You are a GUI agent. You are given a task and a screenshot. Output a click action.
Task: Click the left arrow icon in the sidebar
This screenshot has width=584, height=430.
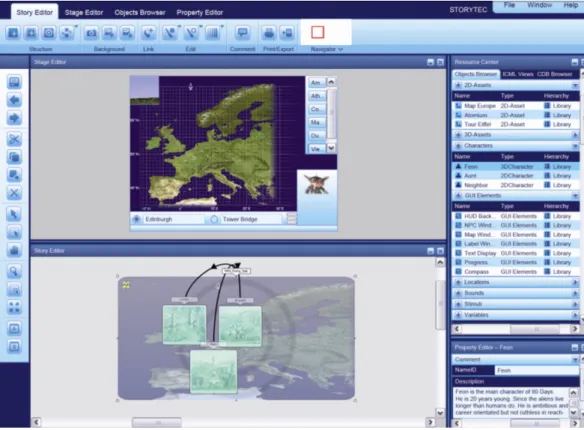[x=14, y=101]
